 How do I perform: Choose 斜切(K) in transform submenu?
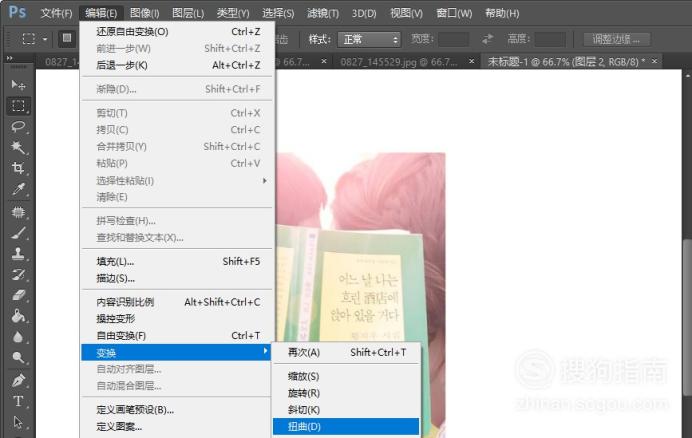click(x=346, y=410)
